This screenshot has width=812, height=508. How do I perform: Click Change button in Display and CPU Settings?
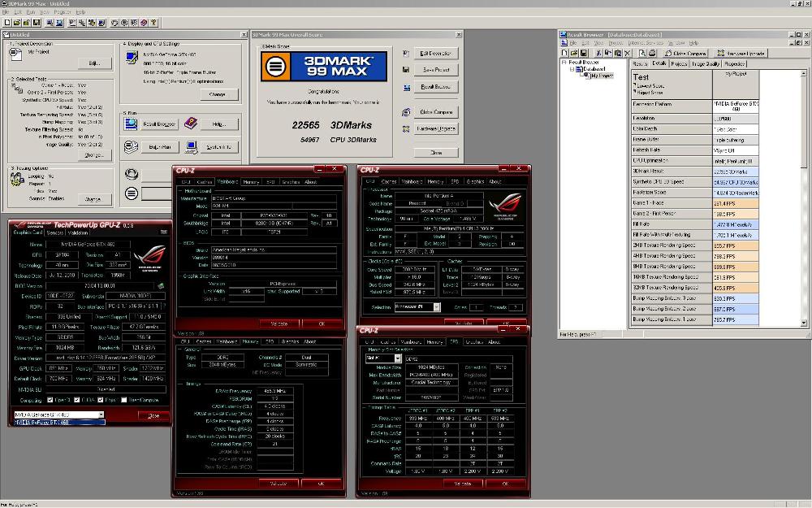click(x=218, y=94)
